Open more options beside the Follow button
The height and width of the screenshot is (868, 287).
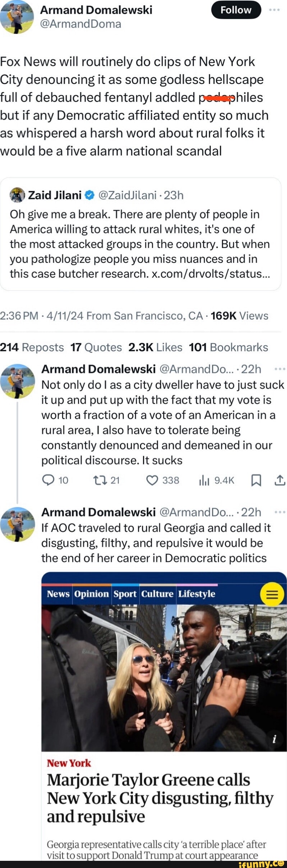(274, 10)
